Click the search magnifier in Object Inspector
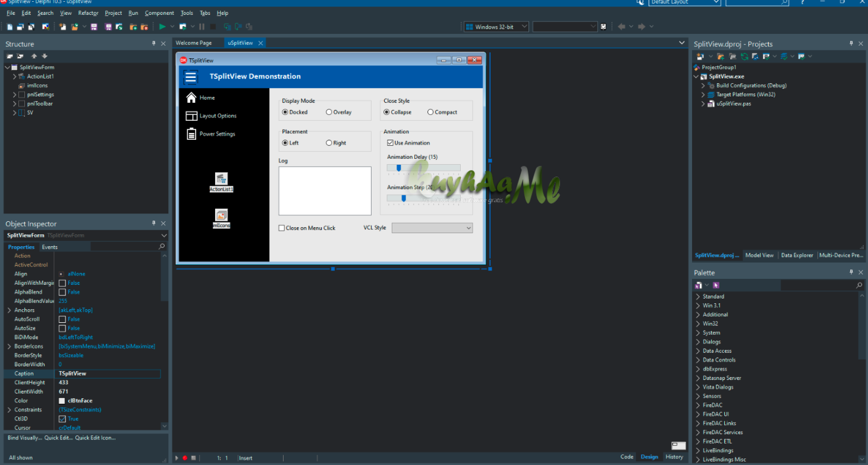The height and width of the screenshot is (465, 868). tap(162, 247)
